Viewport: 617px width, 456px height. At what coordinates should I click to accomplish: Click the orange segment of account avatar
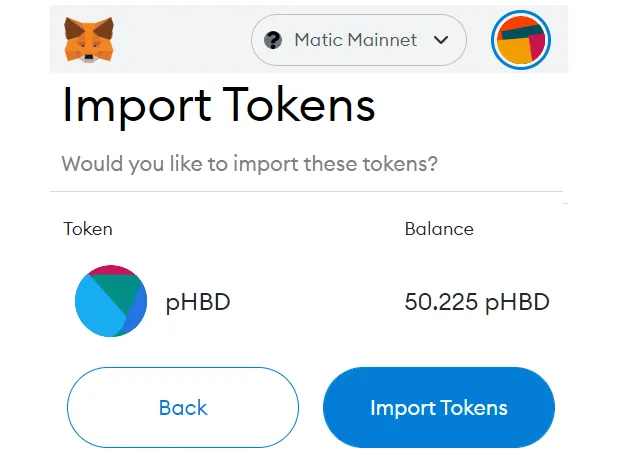tap(514, 51)
